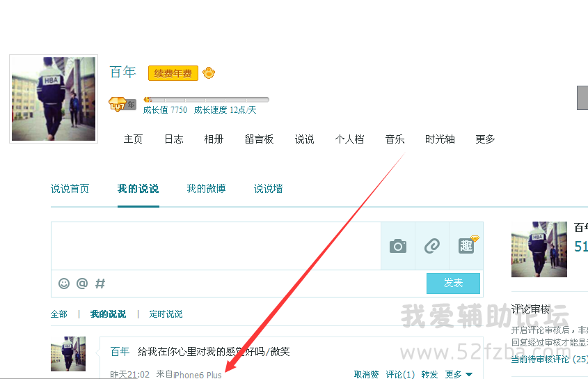Screen dimensions: 588x379
Task: Click the large profile avatar photo
Action: [x=54, y=99]
